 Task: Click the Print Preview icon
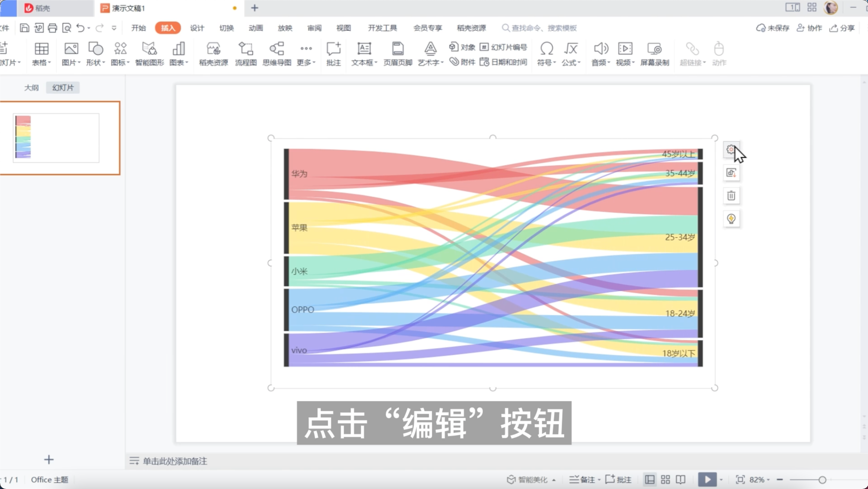click(x=67, y=28)
